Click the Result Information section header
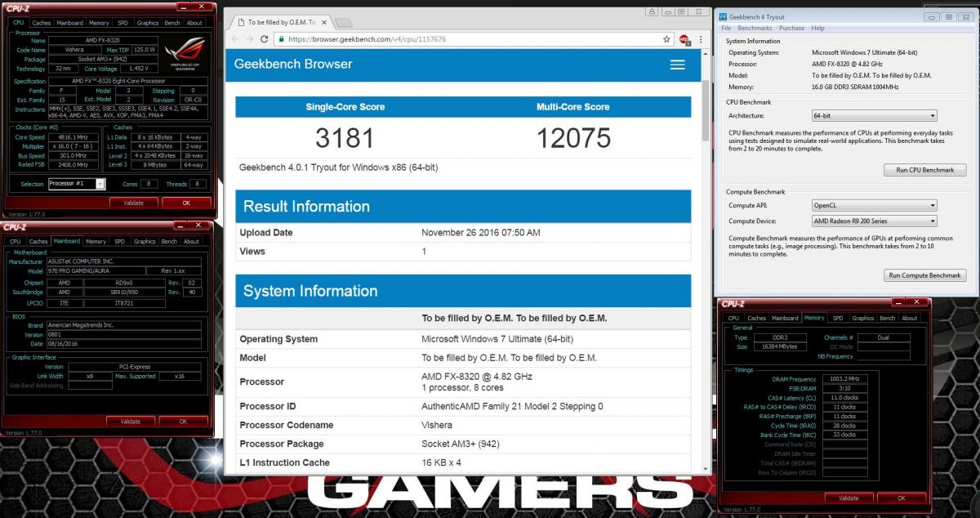Image resolution: width=980 pixels, height=518 pixels. (463, 206)
